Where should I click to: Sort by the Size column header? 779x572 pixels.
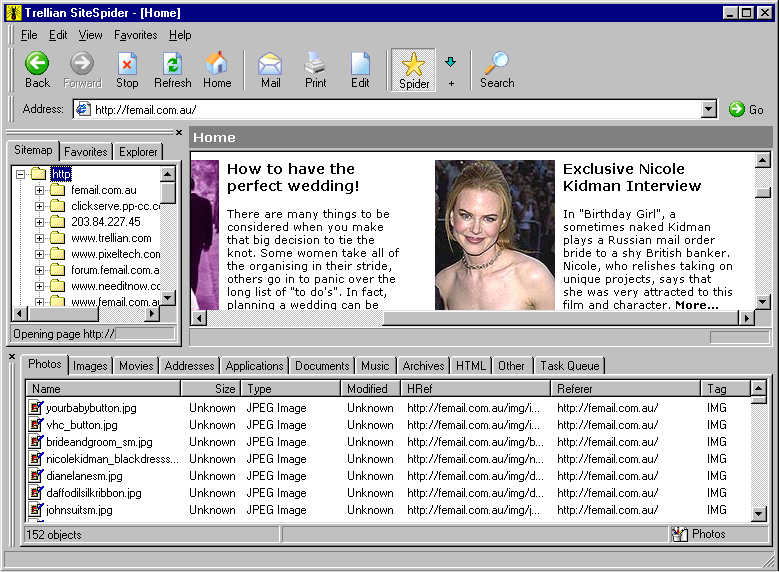(211, 389)
